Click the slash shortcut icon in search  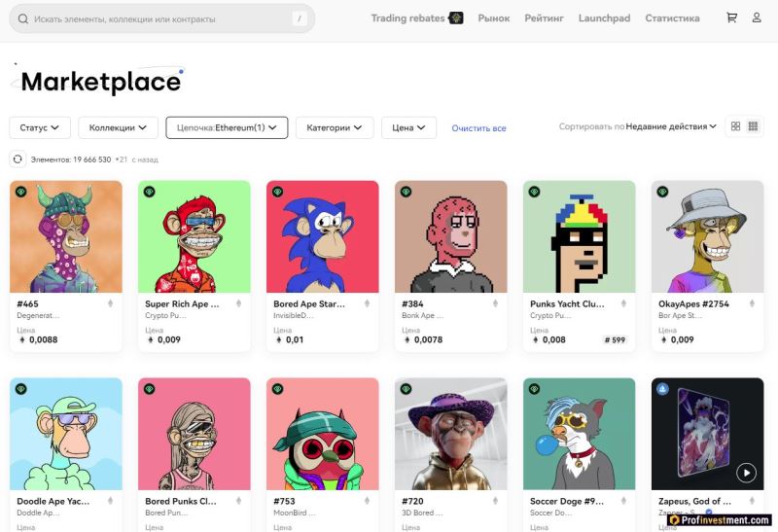coord(299,18)
